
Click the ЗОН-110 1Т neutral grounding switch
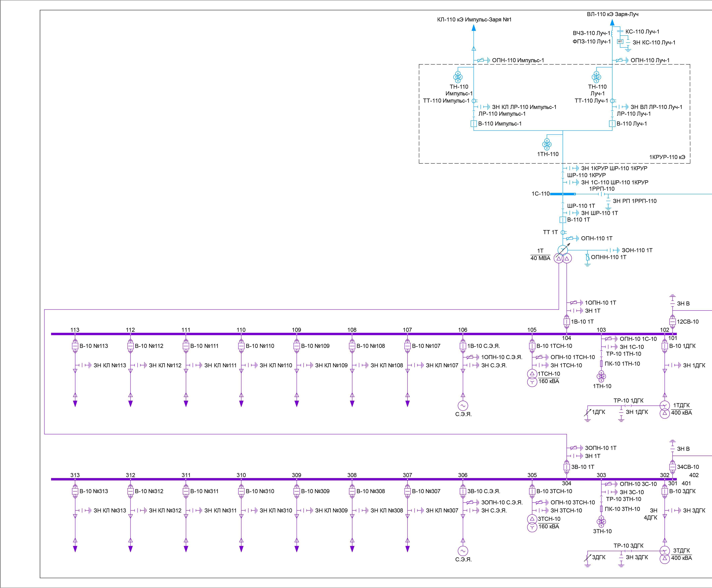pos(613,250)
